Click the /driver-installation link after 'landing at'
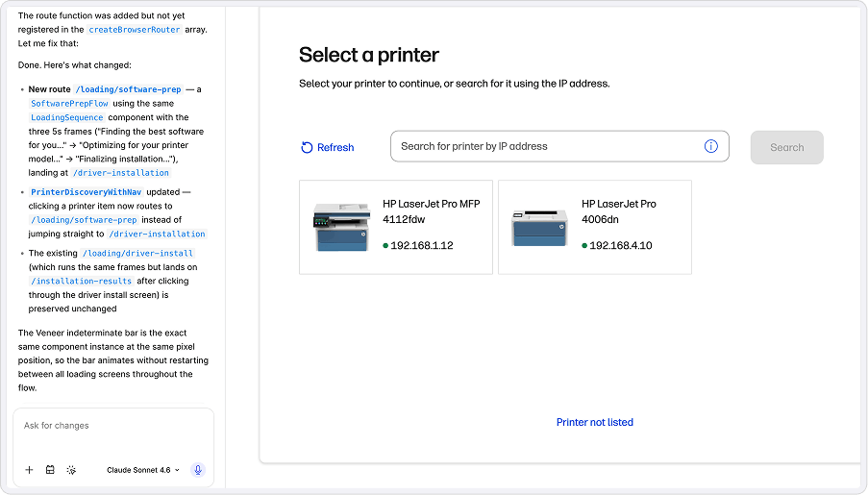Viewport: 868px width, 495px height. 121,173
